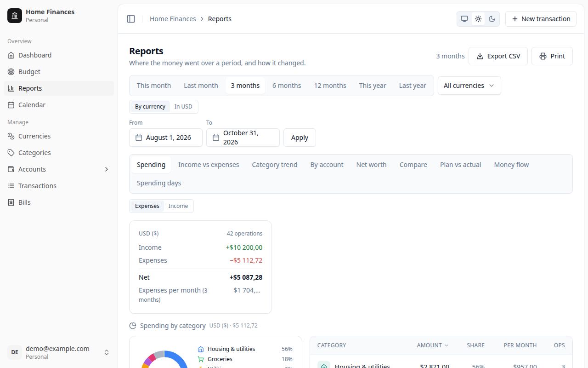This screenshot has width=588, height=368.
Task: Switch to the Money flow tab
Action: pos(511,165)
